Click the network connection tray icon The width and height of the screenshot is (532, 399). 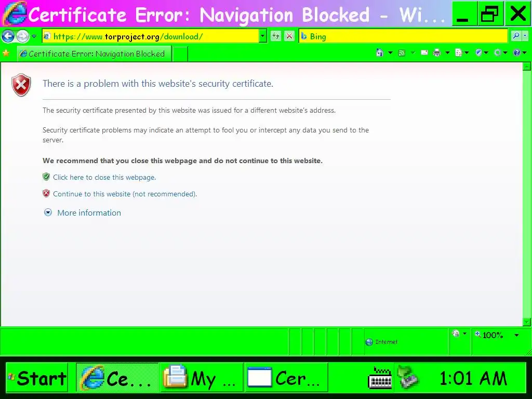coord(408,377)
